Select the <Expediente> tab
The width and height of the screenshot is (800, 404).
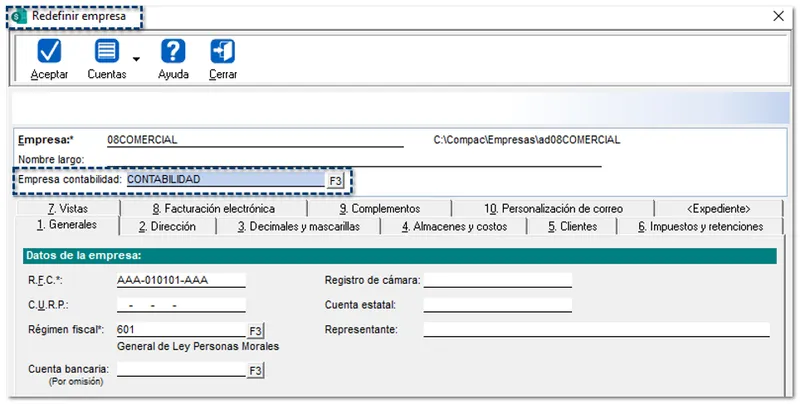(718, 209)
